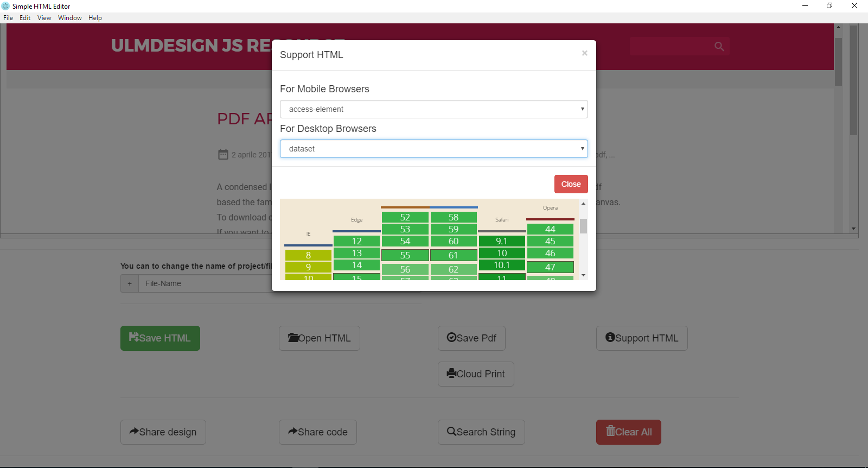Screen dimensions: 868x468
Task: Click the Open HTML button
Action: click(320, 338)
